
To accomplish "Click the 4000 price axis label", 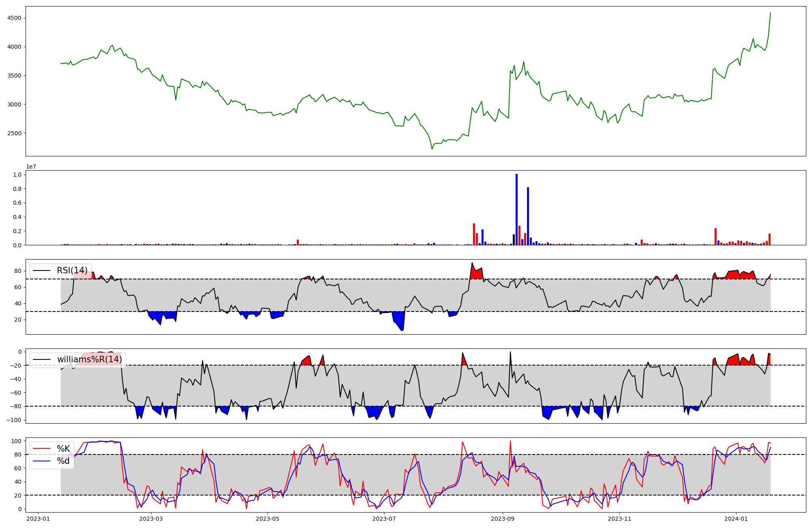I will point(14,47).
